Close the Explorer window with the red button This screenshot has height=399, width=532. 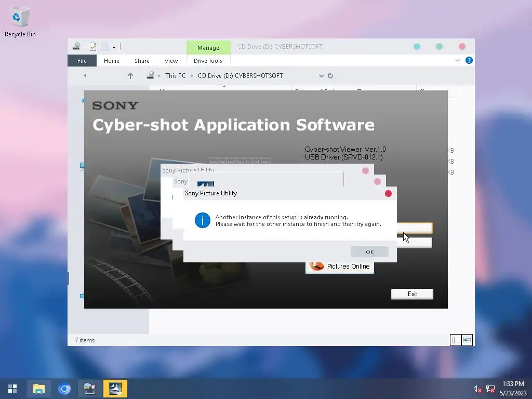pyautogui.click(x=462, y=46)
